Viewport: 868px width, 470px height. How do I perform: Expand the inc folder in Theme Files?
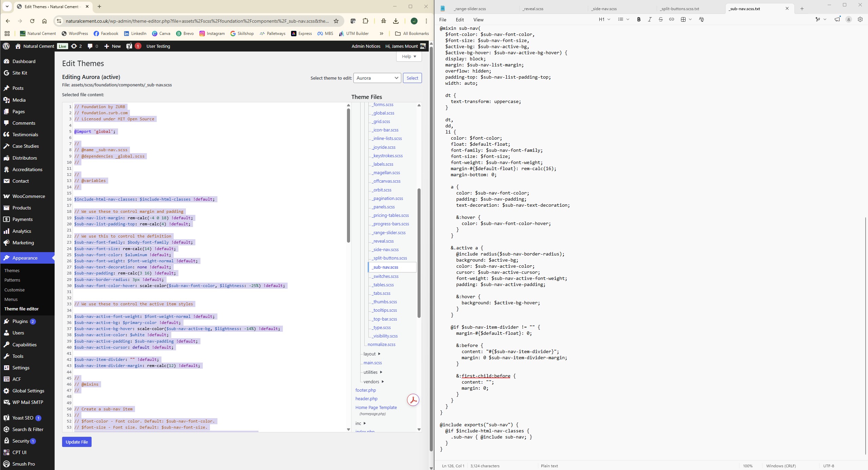point(361,423)
